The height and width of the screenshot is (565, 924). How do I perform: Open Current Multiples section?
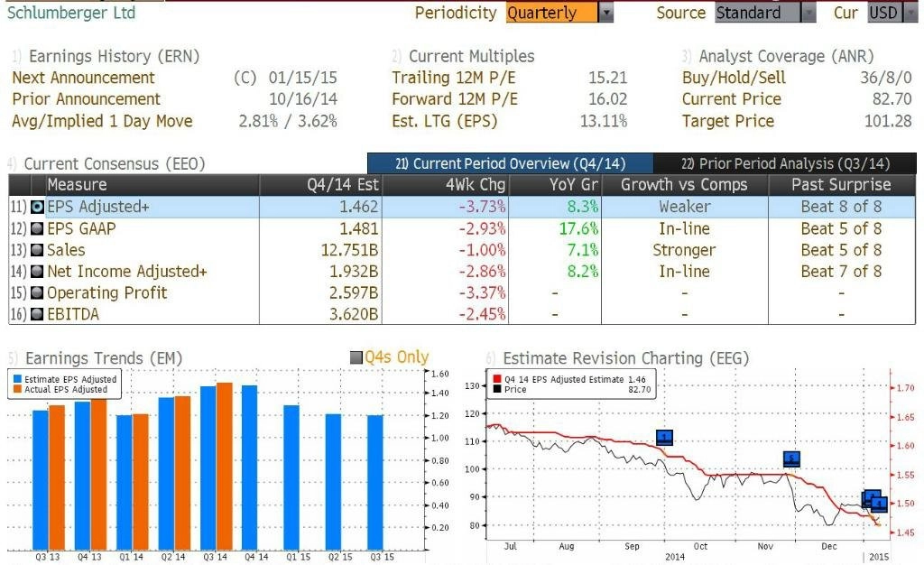tap(471, 56)
